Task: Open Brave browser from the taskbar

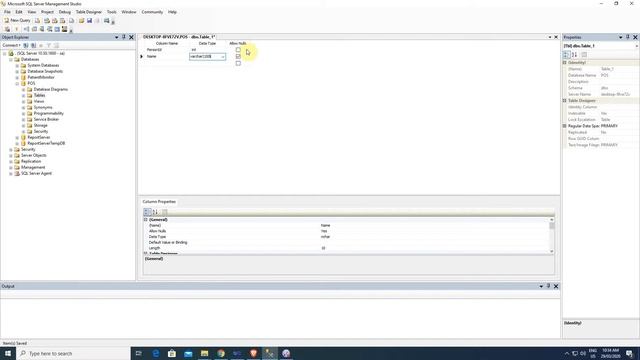Action: click(x=253, y=353)
